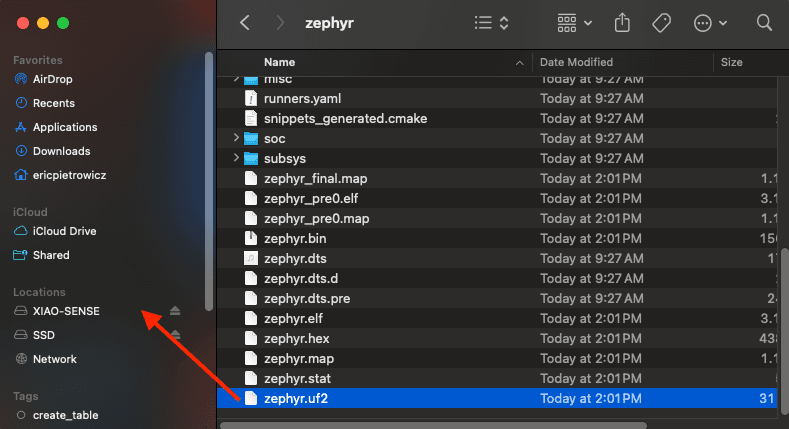Open the group-by dropdown in toolbar

point(575,22)
